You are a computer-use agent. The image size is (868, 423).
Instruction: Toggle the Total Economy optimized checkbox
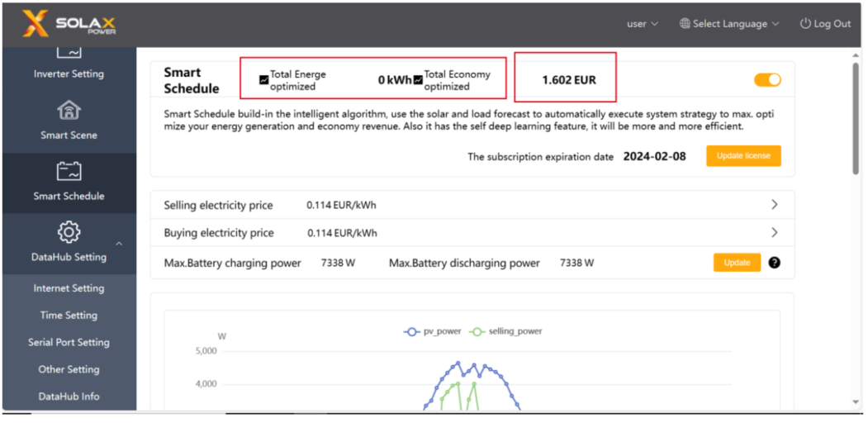(418, 81)
